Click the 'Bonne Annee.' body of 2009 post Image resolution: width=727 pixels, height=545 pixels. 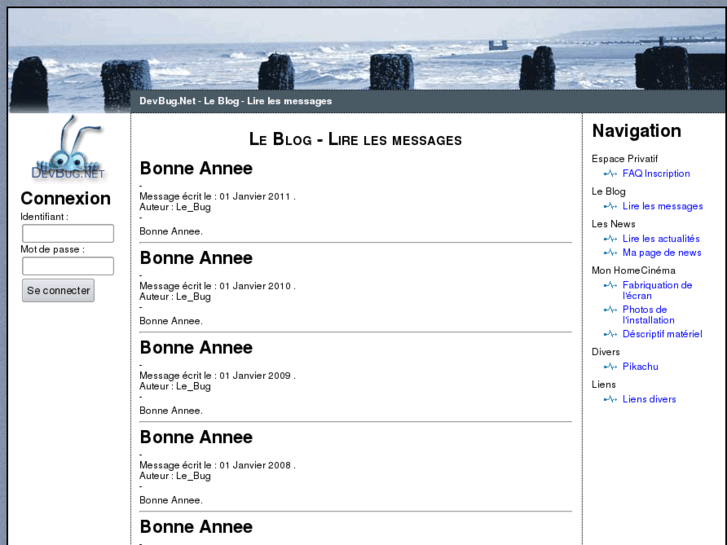click(171, 410)
